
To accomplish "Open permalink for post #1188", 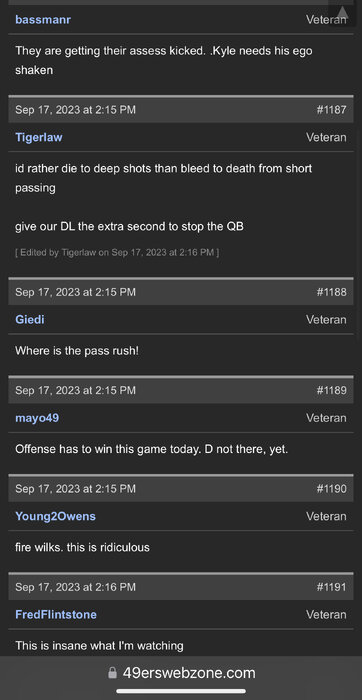I will coord(331,292).
